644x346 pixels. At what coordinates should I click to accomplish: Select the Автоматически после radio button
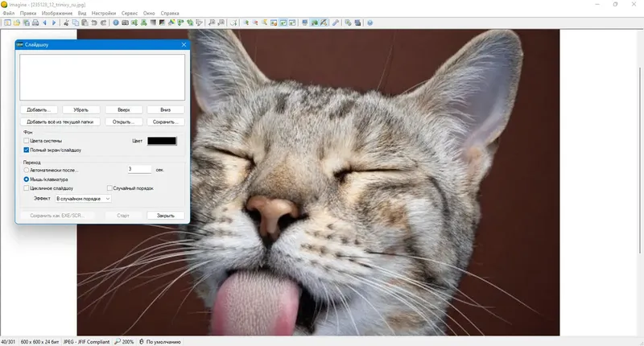(x=27, y=170)
